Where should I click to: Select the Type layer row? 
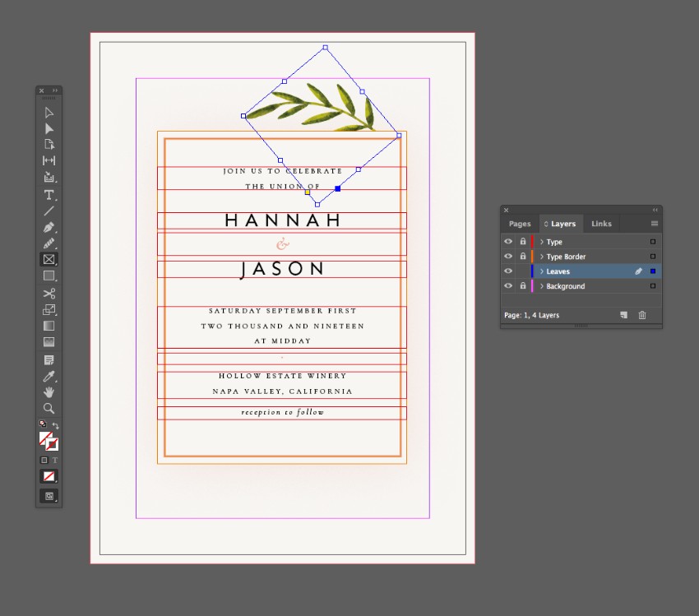(581, 242)
